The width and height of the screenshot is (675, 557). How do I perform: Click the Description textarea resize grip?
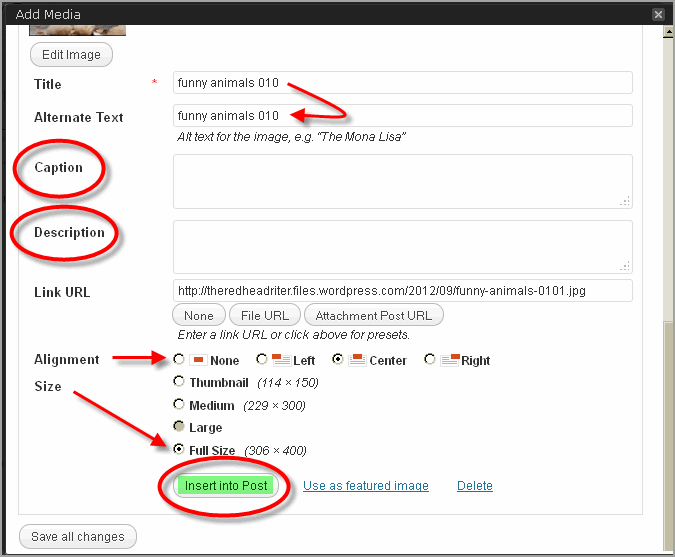click(x=625, y=266)
